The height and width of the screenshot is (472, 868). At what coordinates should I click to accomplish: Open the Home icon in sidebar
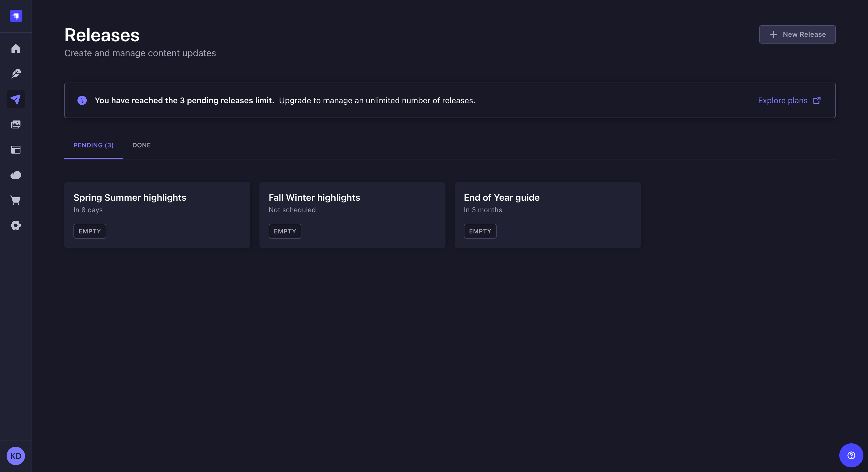click(16, 48)
